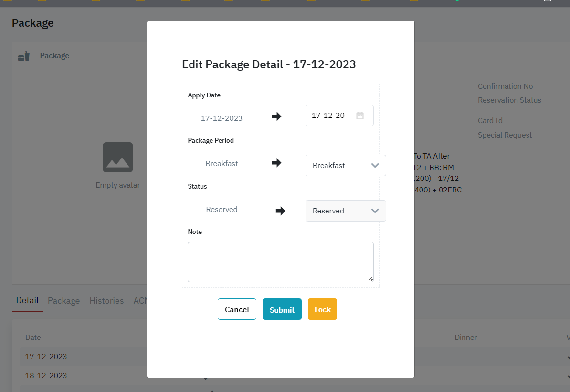Select the 18-12-2023 date row
Image resolution: width=570 pixels, height=392 pixels.
(x=46, y=375)
